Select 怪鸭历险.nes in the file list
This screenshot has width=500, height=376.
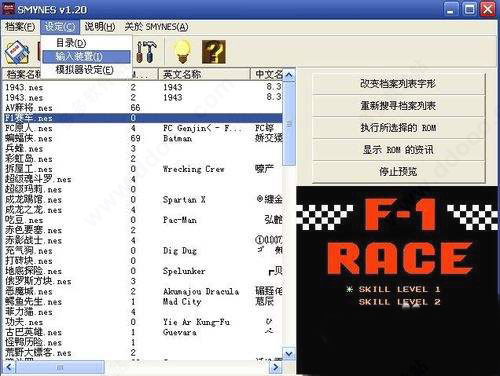click(33, 343)
